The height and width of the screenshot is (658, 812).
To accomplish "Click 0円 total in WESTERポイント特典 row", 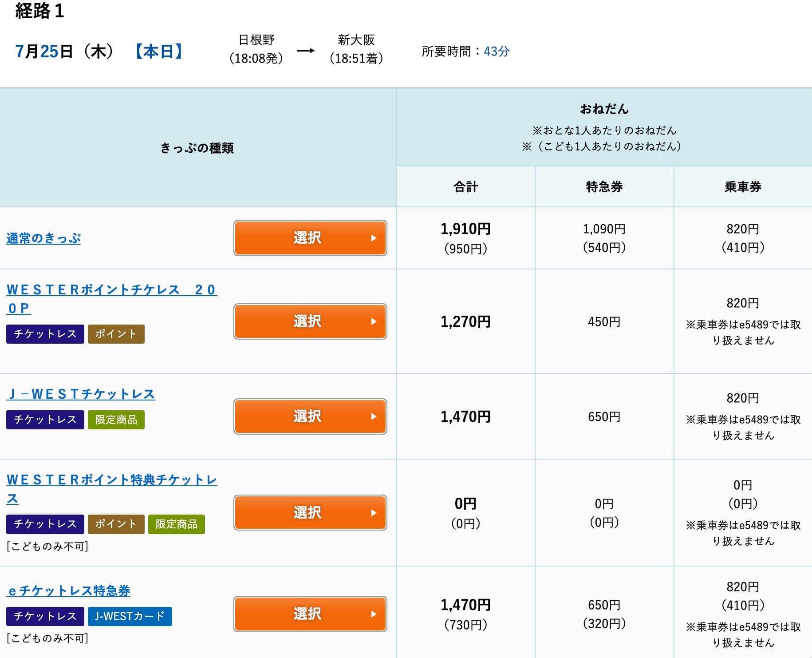I will 466,503.
